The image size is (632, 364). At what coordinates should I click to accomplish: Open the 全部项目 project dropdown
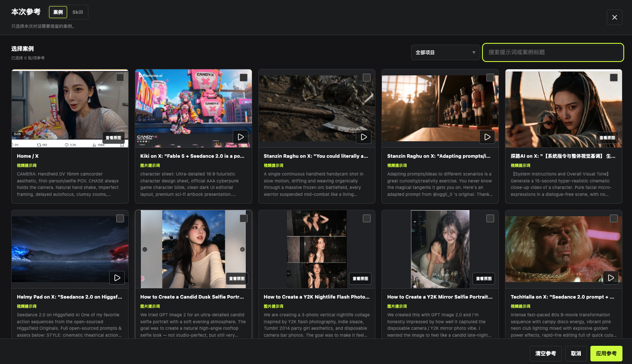tap(445, 52)
